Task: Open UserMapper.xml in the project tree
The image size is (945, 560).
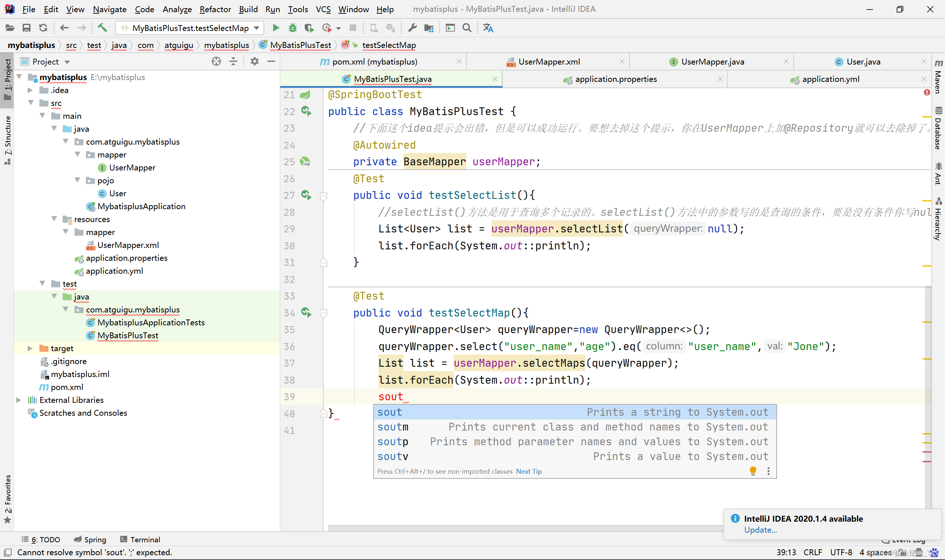Action: (128, 245)
